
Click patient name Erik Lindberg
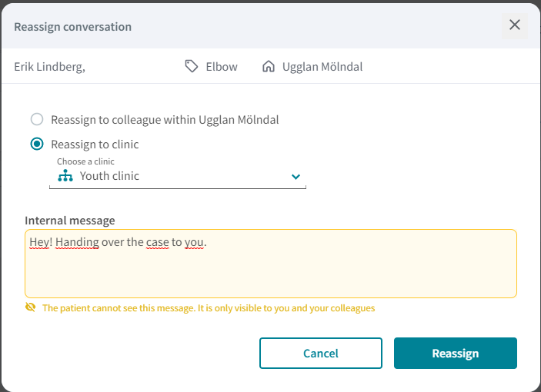point(49,67)
